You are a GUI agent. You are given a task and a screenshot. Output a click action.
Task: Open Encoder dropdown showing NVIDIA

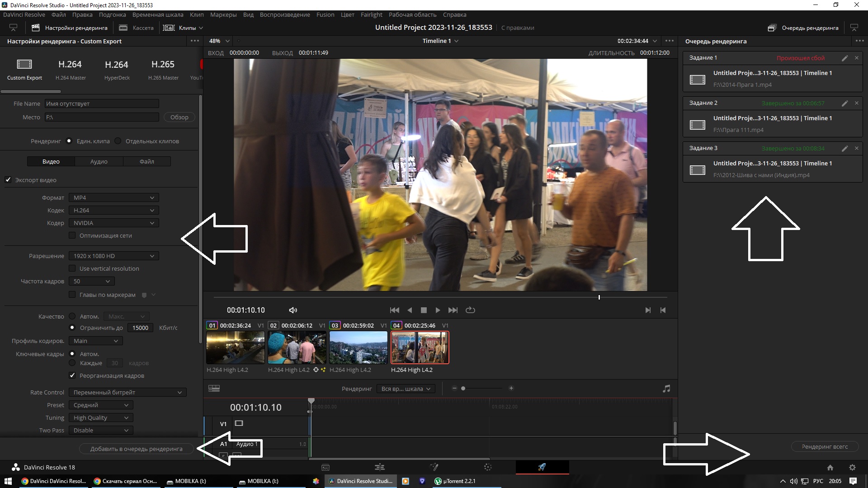point(113,223)
